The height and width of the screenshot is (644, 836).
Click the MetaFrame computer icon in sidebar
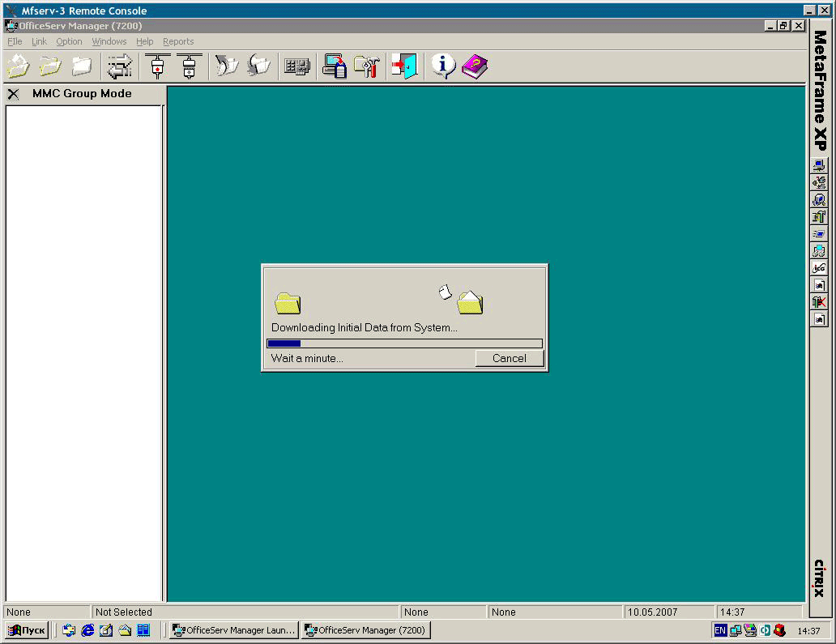(x=820, y=165)
